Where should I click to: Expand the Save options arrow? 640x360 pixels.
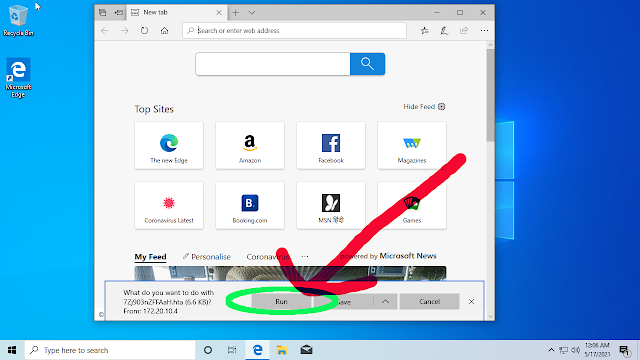click(385, 302)
